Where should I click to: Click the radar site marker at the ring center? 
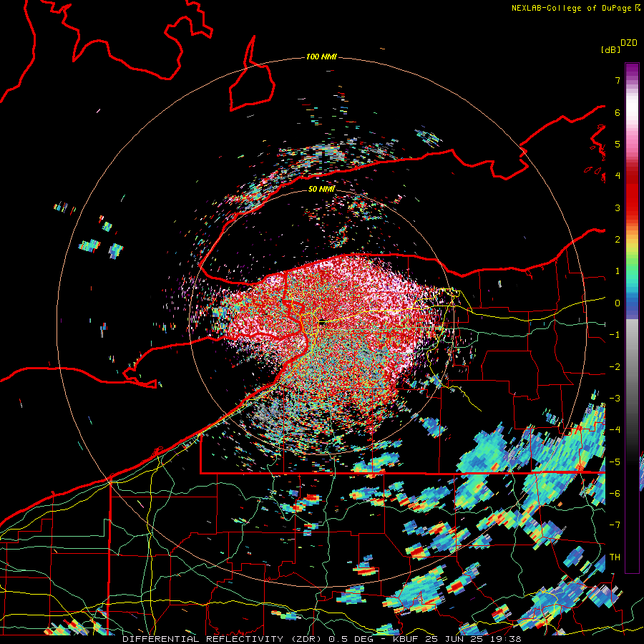(x=322, y=323)
